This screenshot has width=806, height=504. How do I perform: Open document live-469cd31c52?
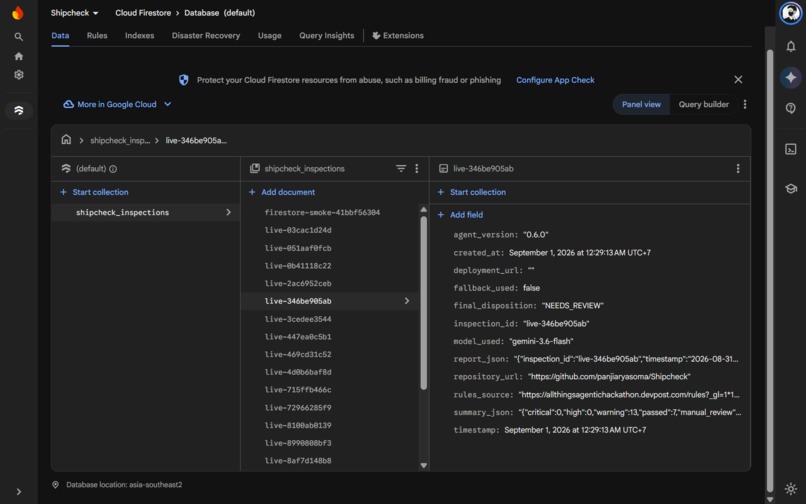(298, 354)
